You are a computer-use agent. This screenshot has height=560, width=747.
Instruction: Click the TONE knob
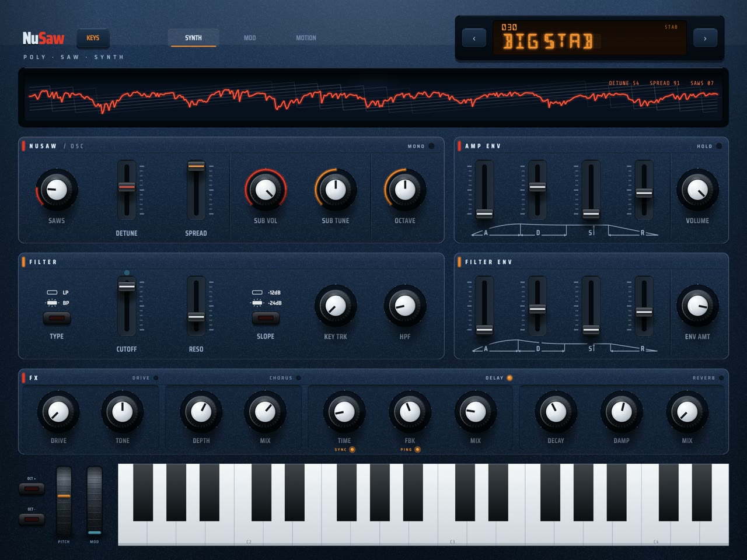tap(123, 412)
